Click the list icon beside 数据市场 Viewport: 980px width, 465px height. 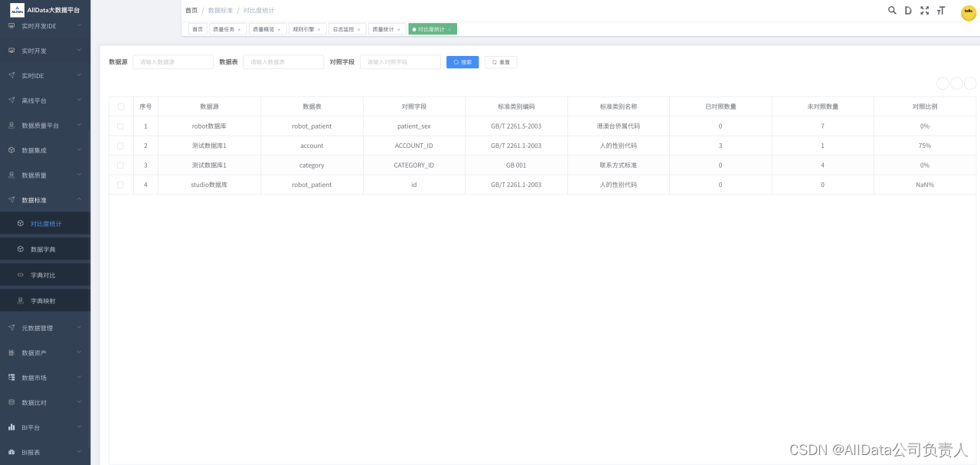[x=11, y=378]
